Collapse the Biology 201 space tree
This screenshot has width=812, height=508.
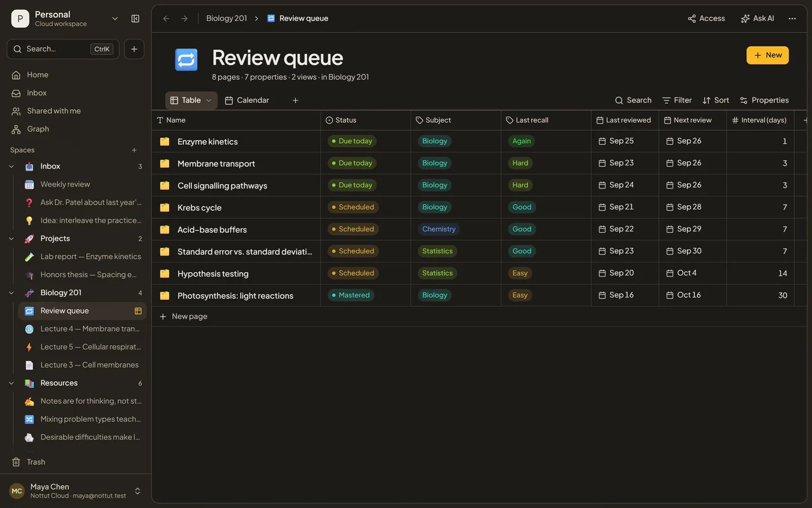11,293
